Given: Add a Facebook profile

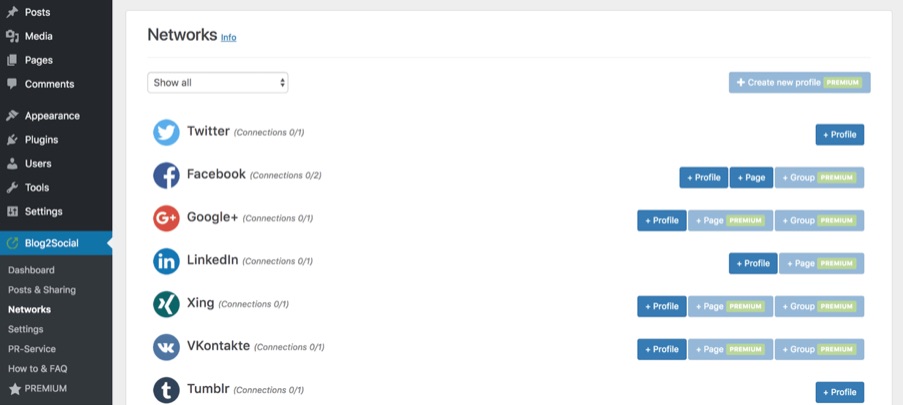Looking at the screenshot, I should pyautogui.click(x=704, y=177).
